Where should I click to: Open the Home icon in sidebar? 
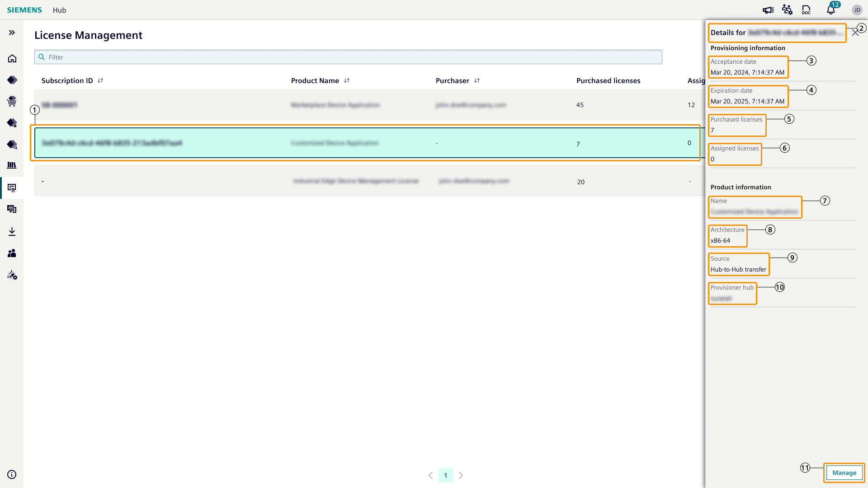12,59
